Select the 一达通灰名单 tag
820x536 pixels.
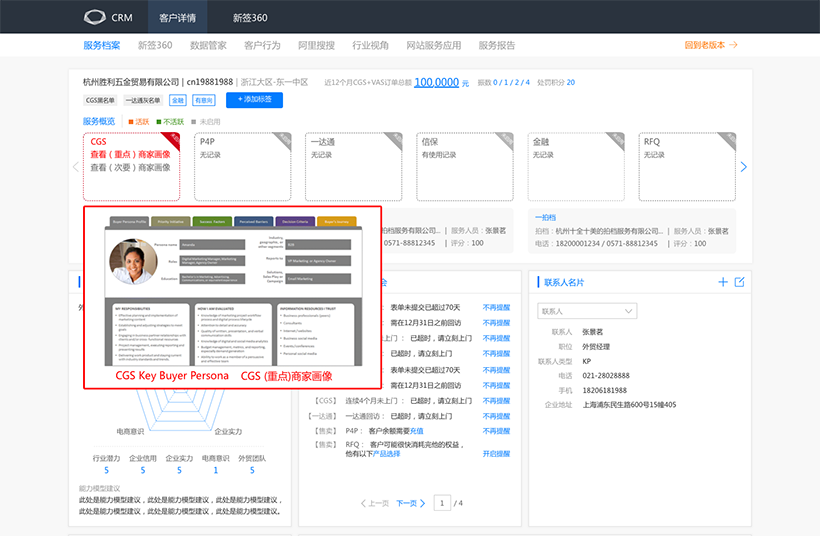coord(143,100)
